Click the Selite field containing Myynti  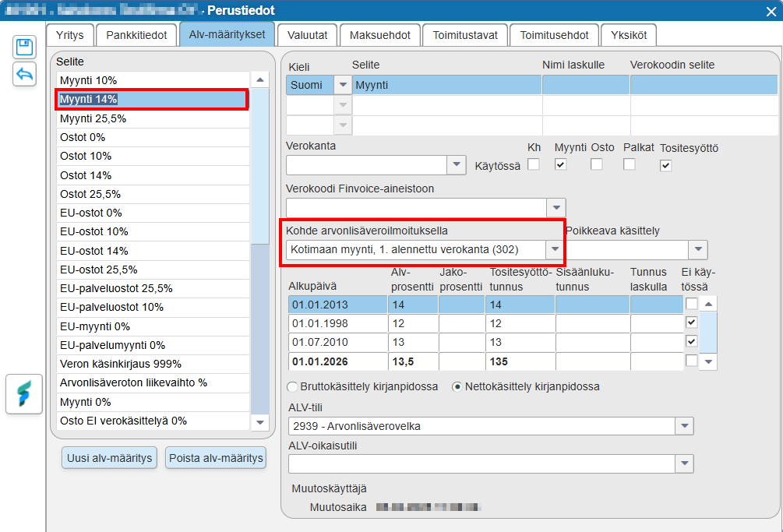pyautogui.click(x=447, y=85)
